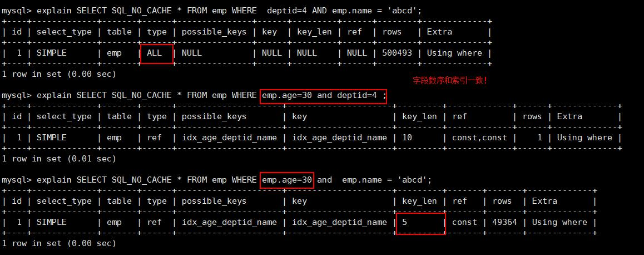The height and width of the screenshot is (255, 644).
Task: Click the Extra header in third table
Action: [544, 201]
